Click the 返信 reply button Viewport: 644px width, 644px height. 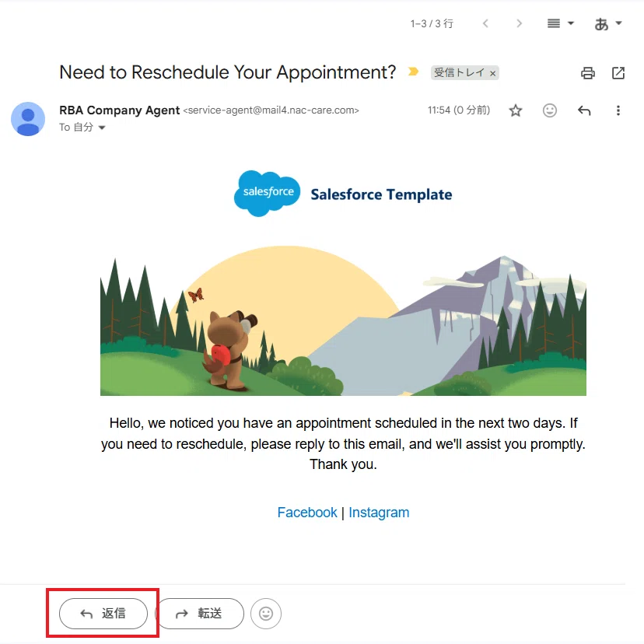click(x=103, y=613)
